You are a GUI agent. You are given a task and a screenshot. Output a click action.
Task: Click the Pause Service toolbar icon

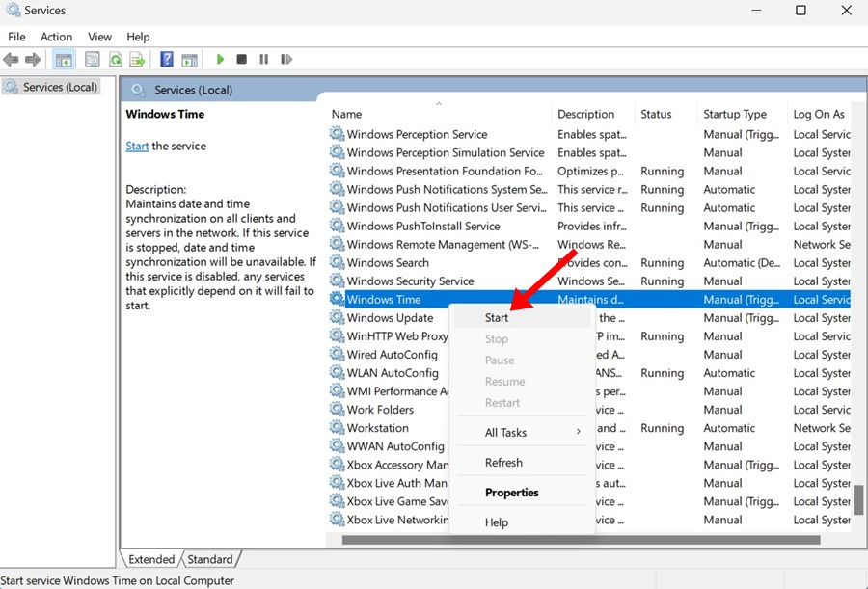[x=263, y=59]
